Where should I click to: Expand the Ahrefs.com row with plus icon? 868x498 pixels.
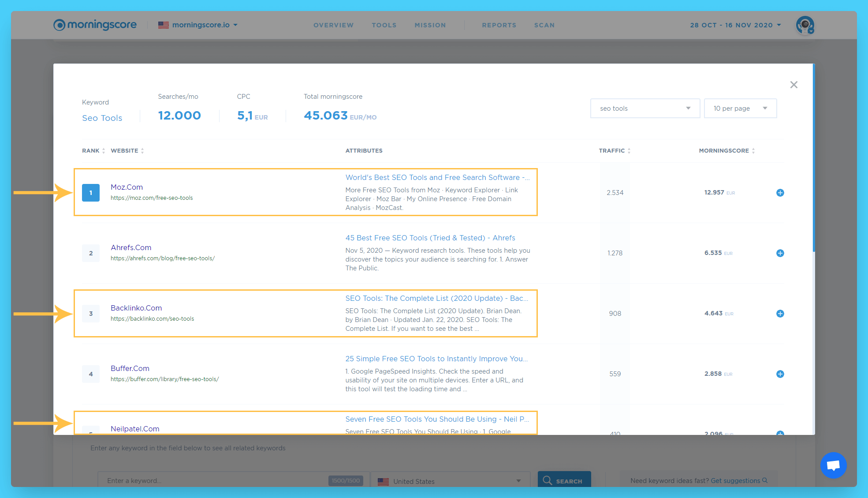click(780, 253)
